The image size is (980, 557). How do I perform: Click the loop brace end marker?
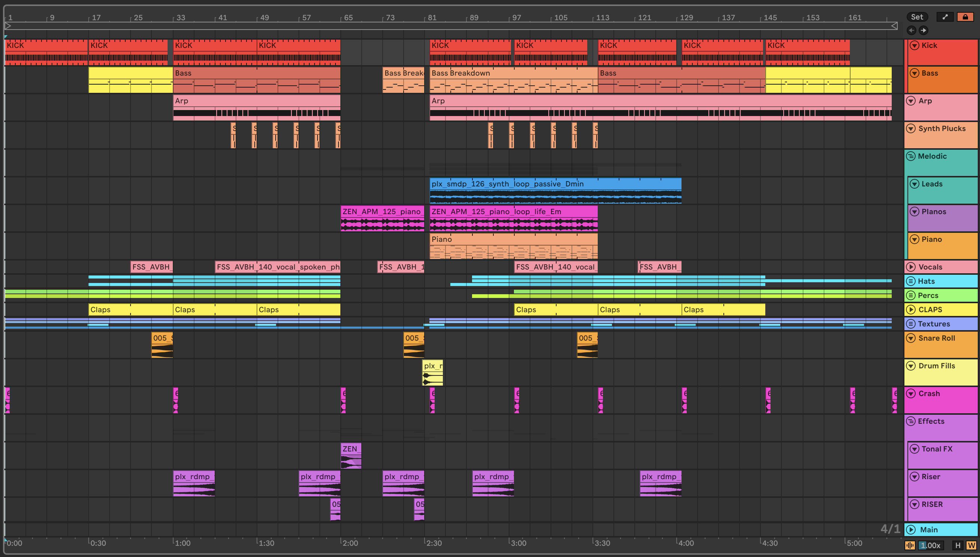(894, 25)
